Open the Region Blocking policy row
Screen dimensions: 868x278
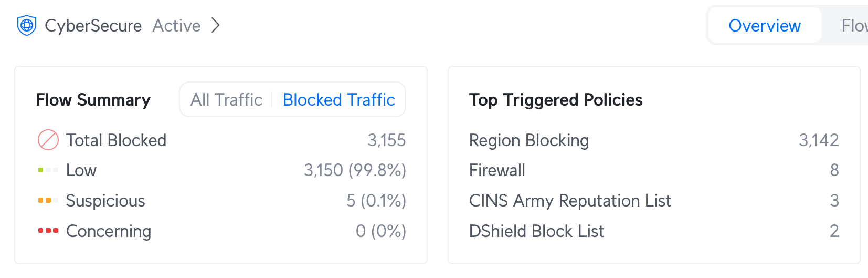(654, 140)
